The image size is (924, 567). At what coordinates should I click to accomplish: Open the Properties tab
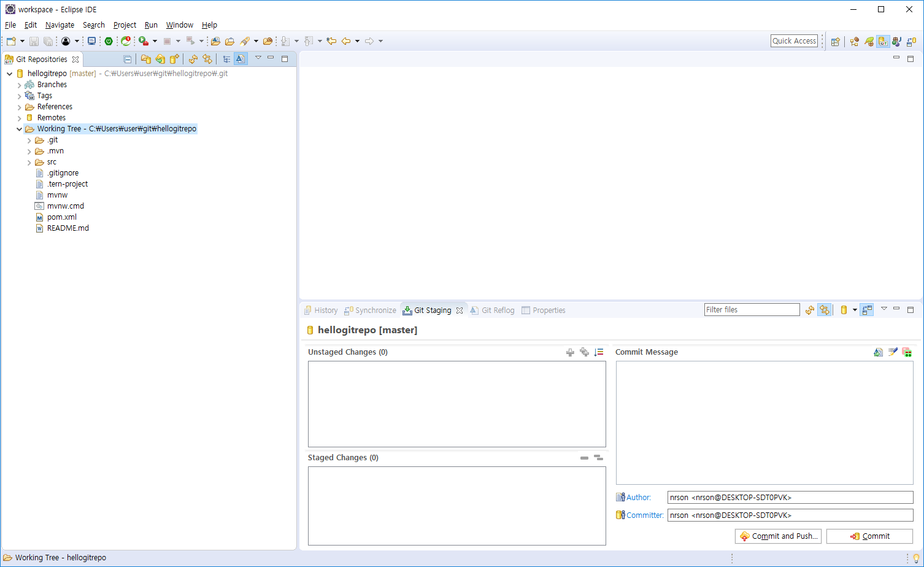[544, 310]
